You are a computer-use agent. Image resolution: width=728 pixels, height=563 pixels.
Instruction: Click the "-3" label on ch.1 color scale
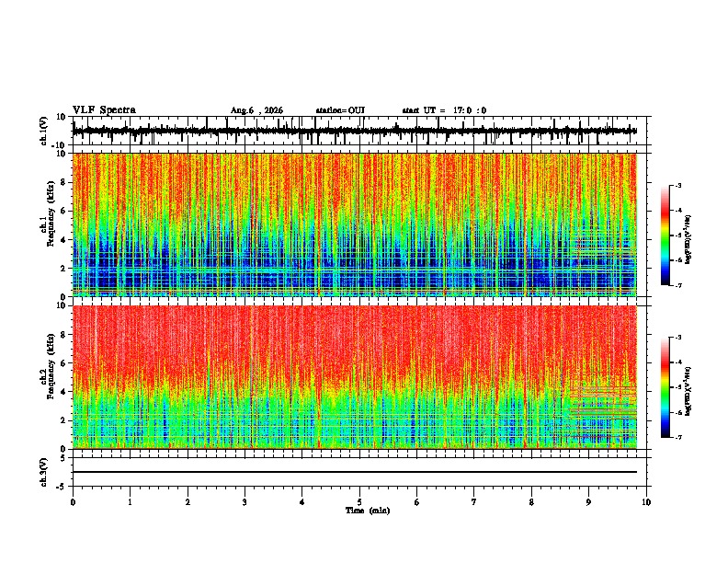pos(677,185)
